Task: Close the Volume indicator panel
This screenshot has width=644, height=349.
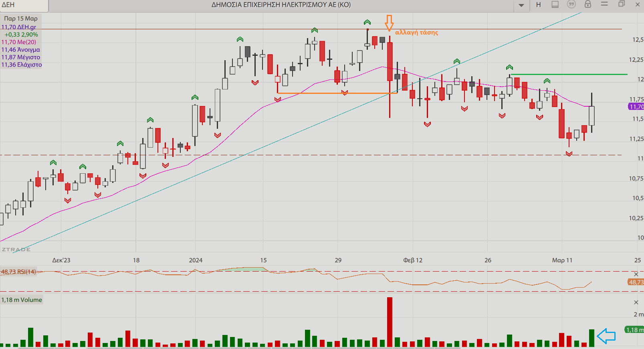Action: pos(636,302)
